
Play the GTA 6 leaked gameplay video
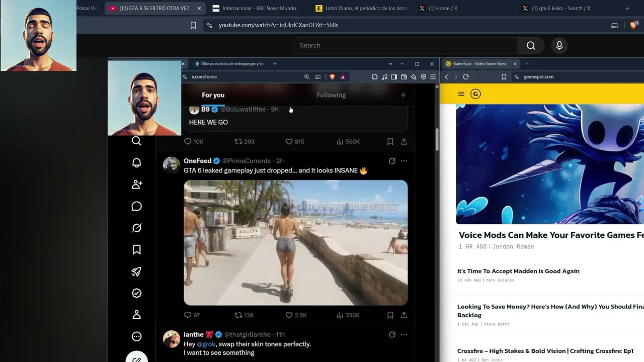(296, 243)
